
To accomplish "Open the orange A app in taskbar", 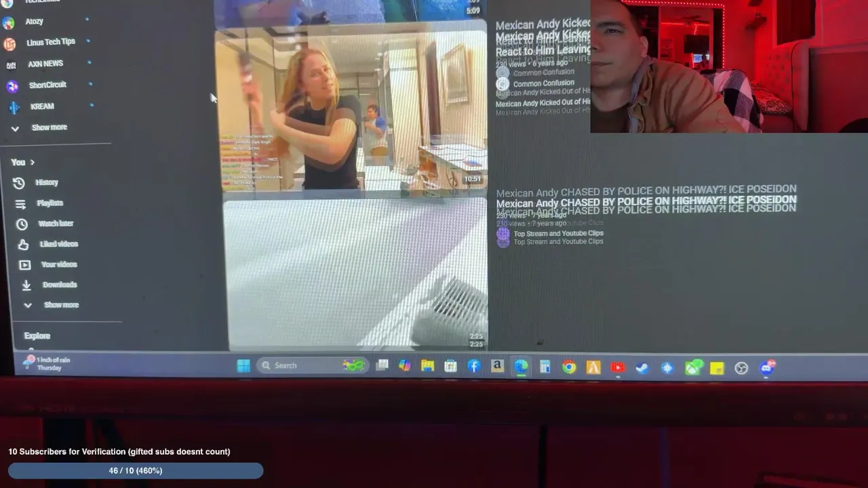I will coord(593,367).
